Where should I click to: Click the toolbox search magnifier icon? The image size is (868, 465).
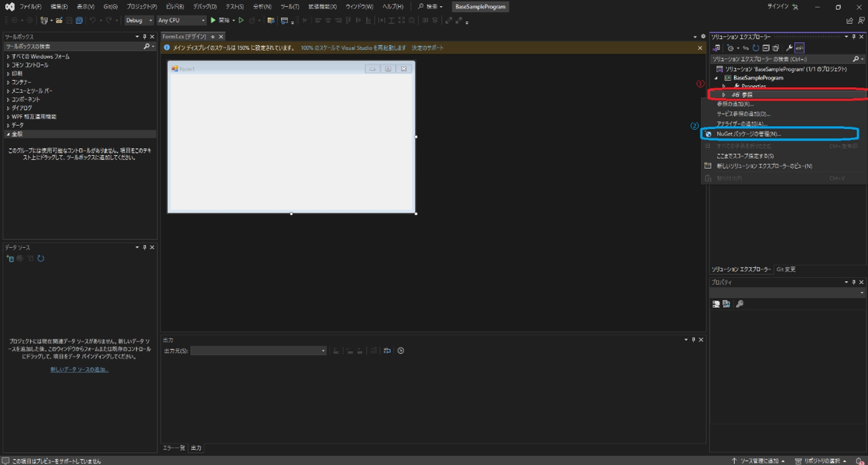147,46
